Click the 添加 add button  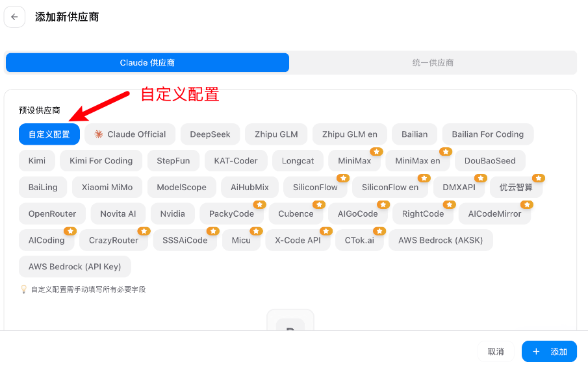[x=550, y=351]
